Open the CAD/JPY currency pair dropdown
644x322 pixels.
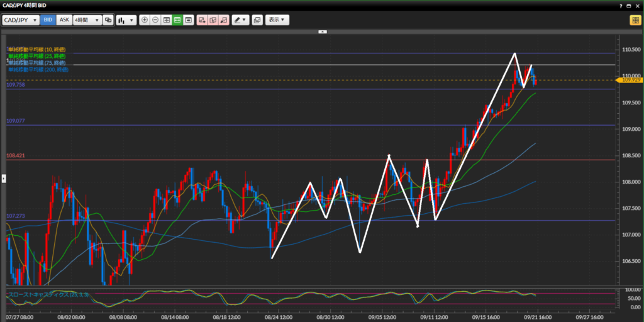point(20,20)
